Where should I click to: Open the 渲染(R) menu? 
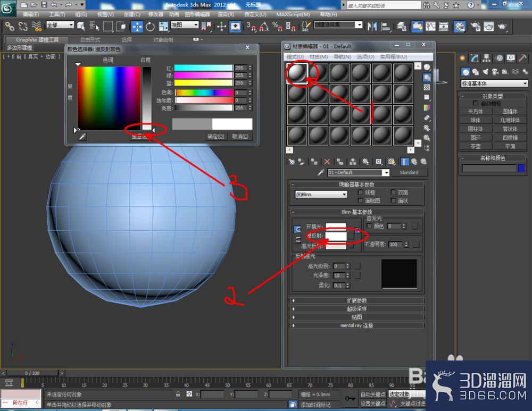226,14
